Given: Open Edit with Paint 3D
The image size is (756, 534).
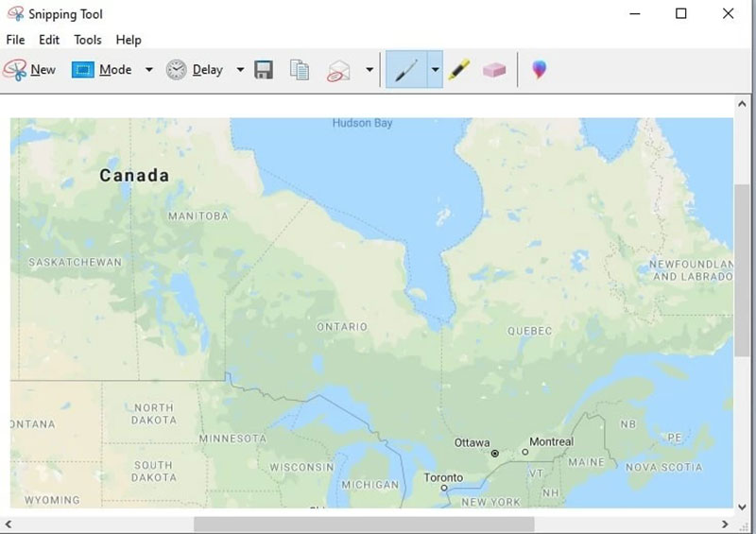Looking at the screenshot, I should click(x=539, y=70).
